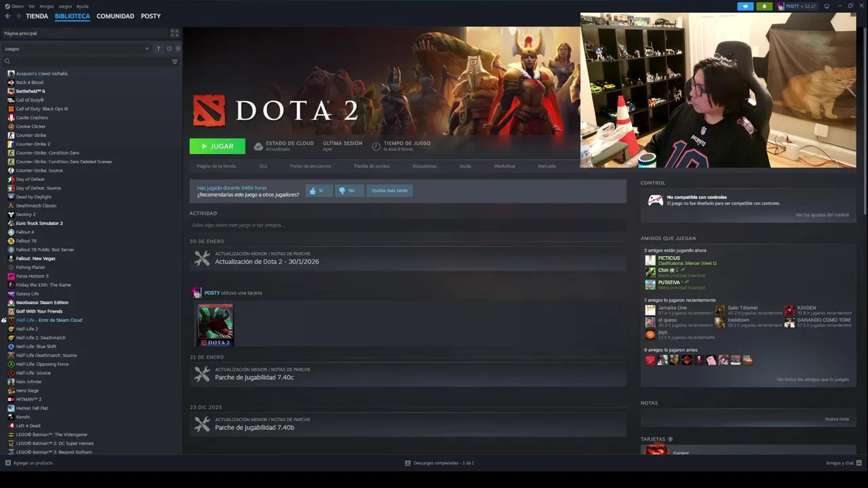
Task: Click the play time clock icon
Action: click(376, 146)
